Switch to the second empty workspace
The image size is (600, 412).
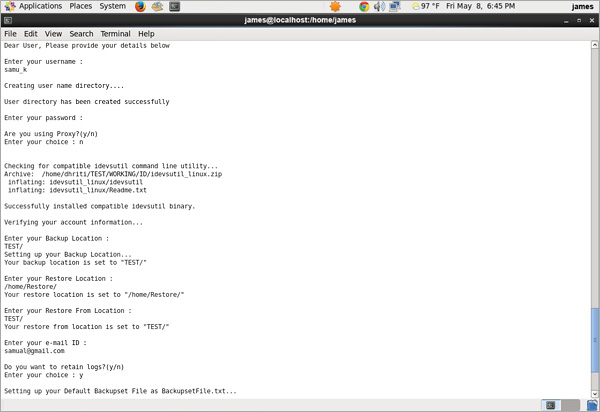click(x=571, y=405)
